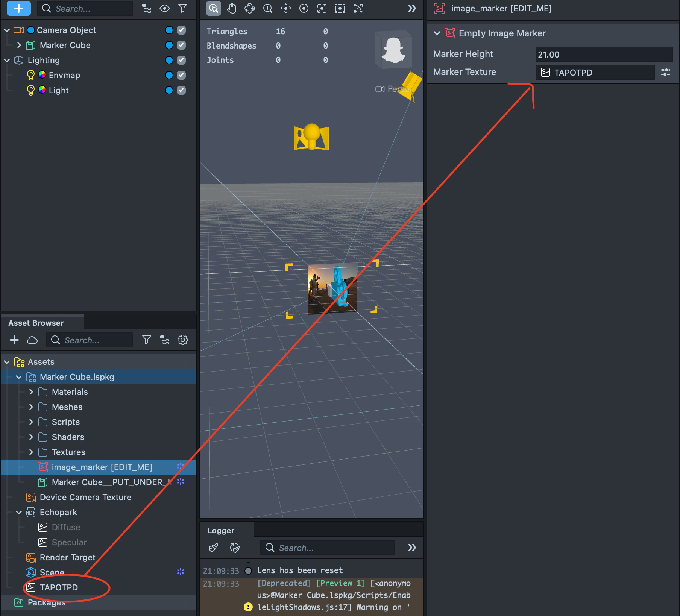Expand the Scripts folder
Image resolution: width=680 pixels, height=616 pixels.
(31, 422)
